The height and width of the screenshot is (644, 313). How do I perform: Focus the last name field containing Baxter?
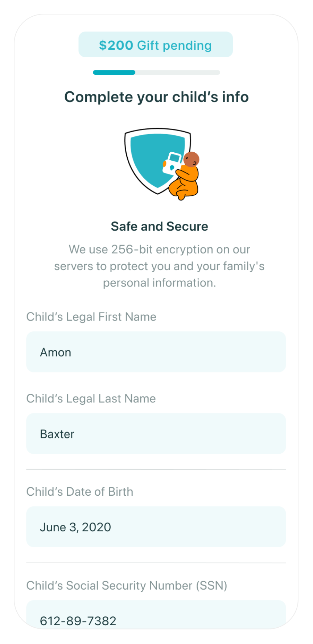(156, 434)
